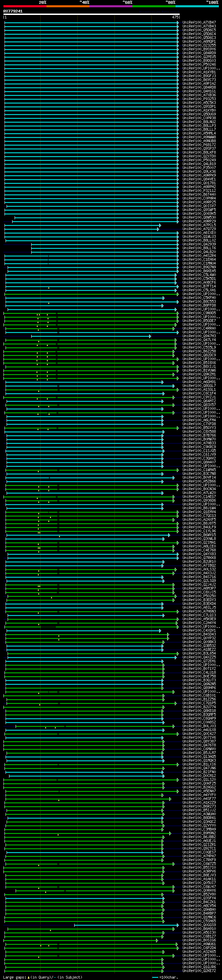Click the =100char scale legend
Viewport: 222px width, 980px height.
[164, 977]
